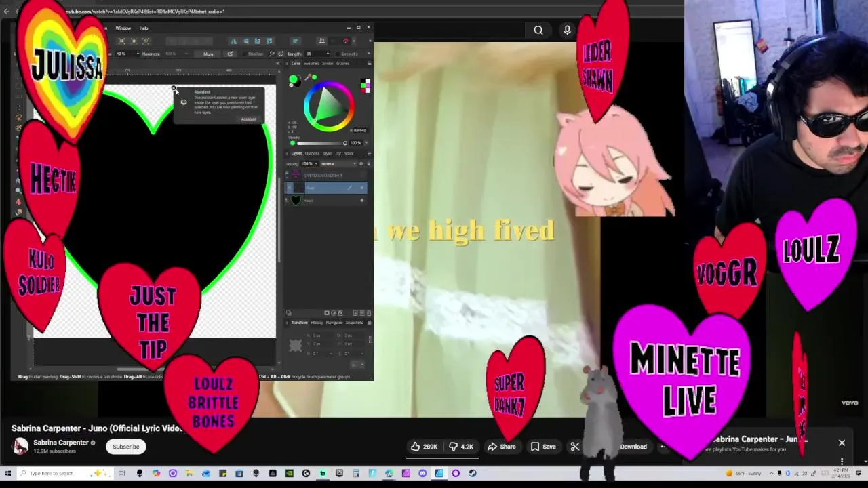Switch to the Brushes panel tab

(x=343, y=64)
